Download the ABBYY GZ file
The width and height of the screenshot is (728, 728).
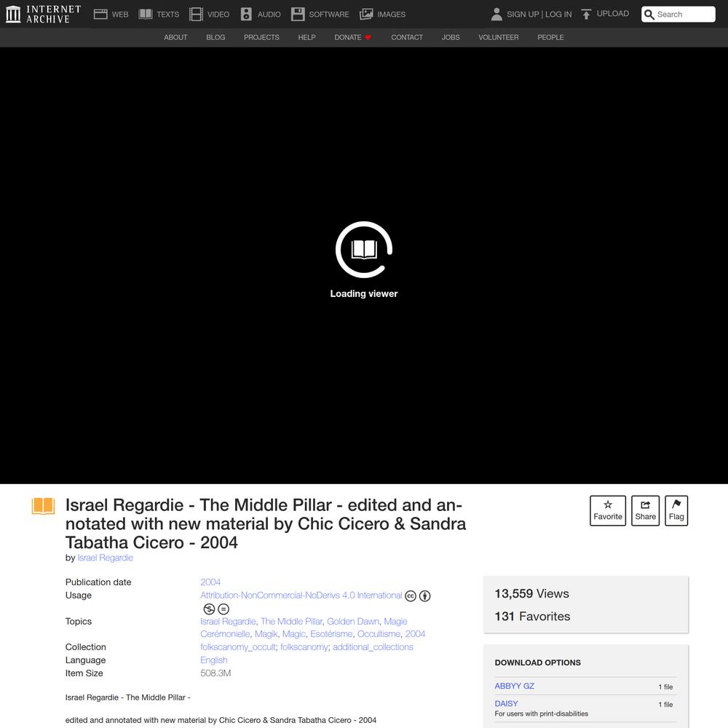[x=515, y=687]
